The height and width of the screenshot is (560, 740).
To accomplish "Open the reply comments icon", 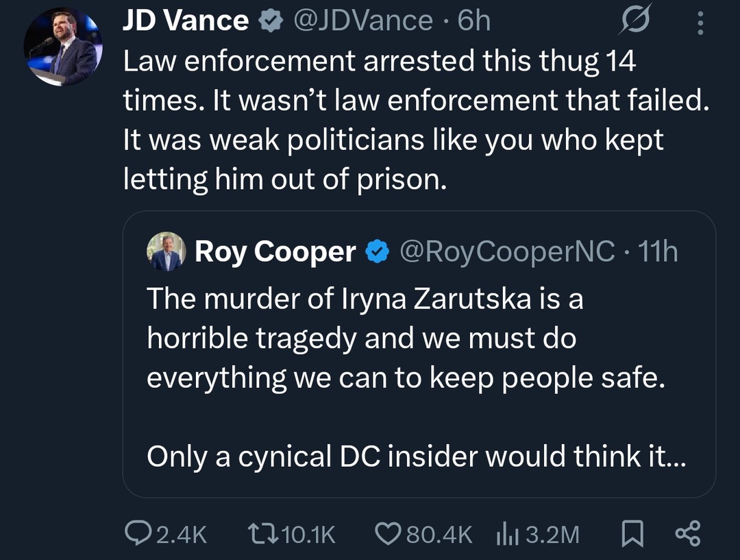I will click(x=139, y=534).
